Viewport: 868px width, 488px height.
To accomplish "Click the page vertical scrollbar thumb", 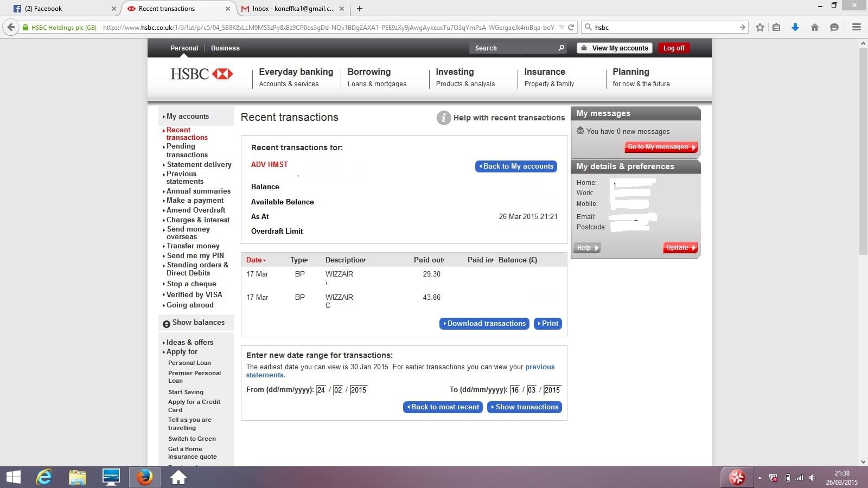I will (x=863, y=152).
